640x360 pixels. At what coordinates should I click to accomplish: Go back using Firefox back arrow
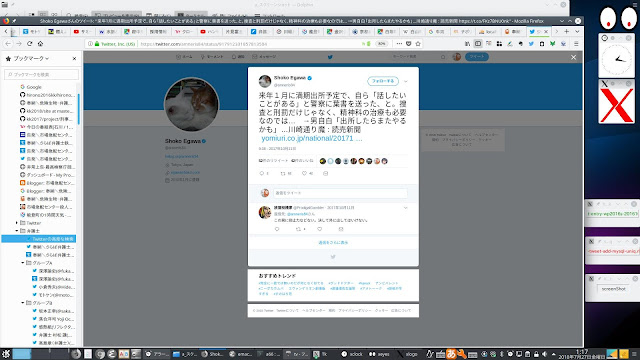(x=8, y=44)
